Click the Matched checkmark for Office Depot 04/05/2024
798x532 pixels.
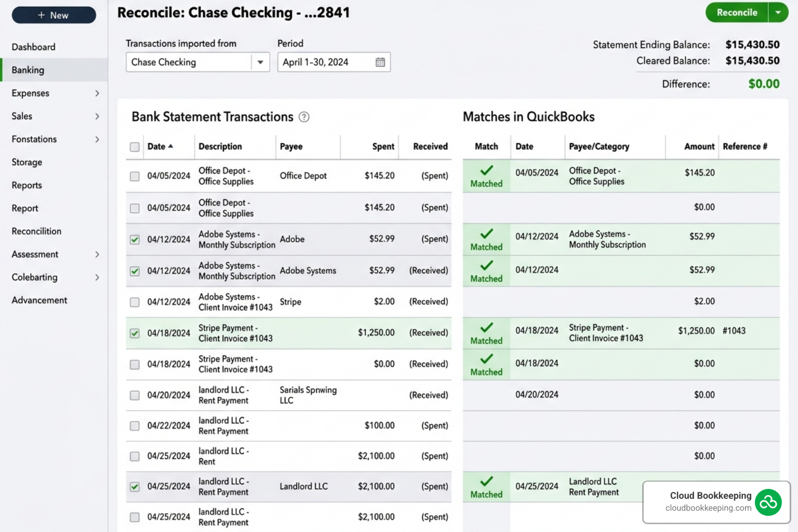pyautogui.click(x=487, y=170)
